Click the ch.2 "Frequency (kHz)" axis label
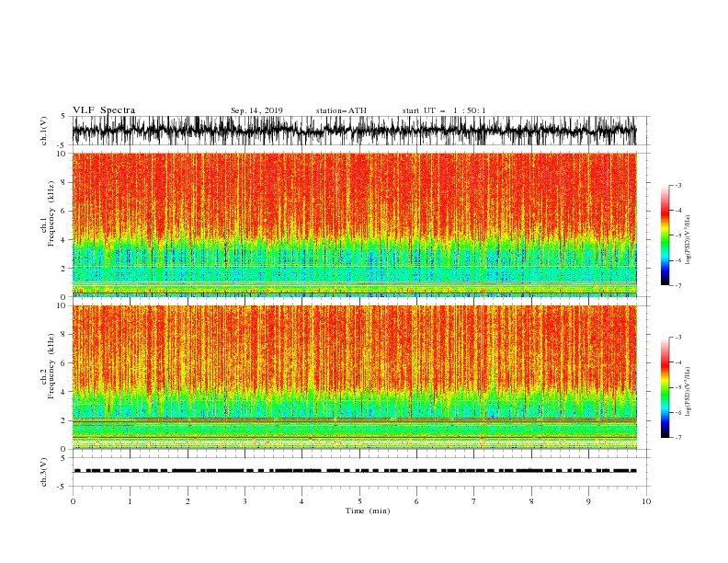 [51, 366]
